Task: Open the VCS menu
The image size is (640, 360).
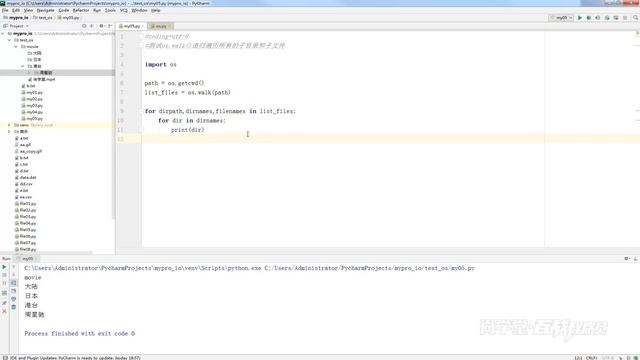Action: point(124,10)
